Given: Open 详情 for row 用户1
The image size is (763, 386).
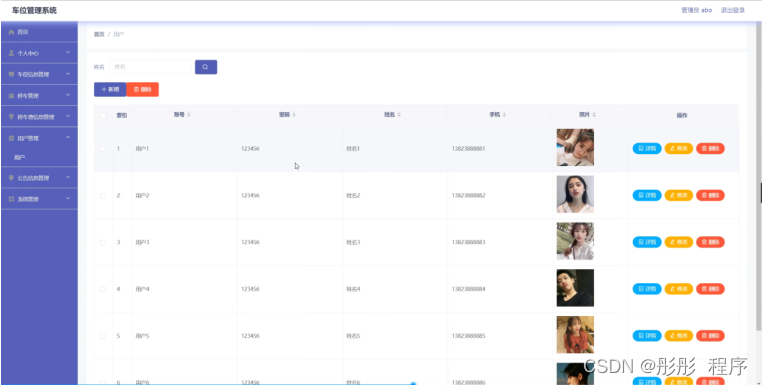Looking at the screenshot, I should point(647,148).
